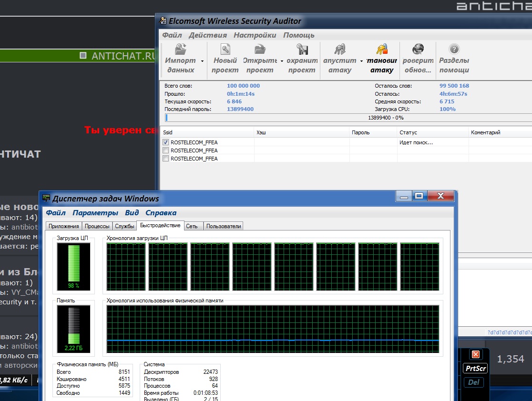This screenshot has height=401, width=532.
Task: Click the Хэш column header
Action: point(302,132)
